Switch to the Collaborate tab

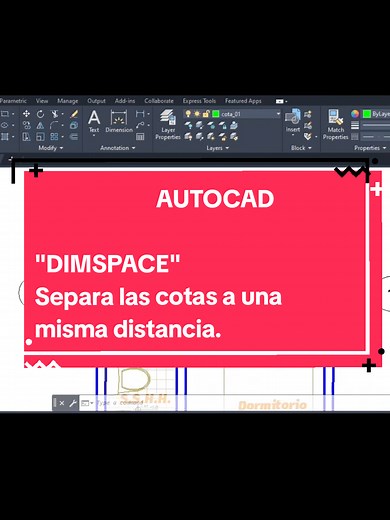[x=159, y=101]
